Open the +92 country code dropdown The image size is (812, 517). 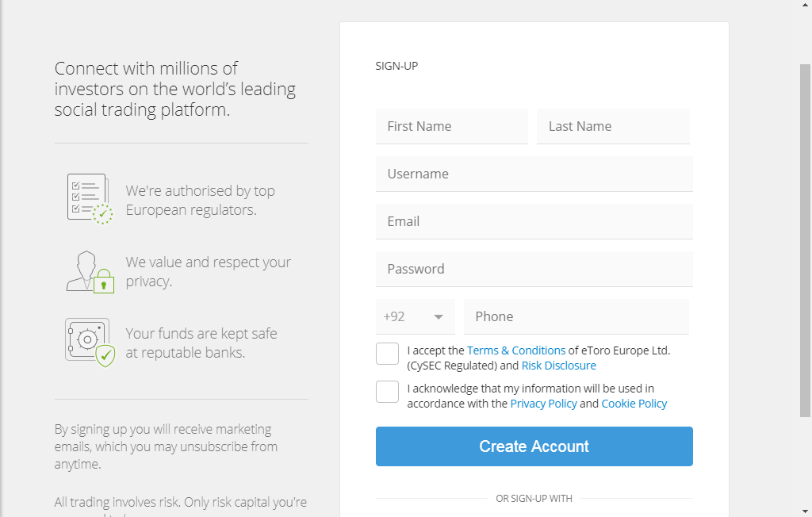[415, 316]
